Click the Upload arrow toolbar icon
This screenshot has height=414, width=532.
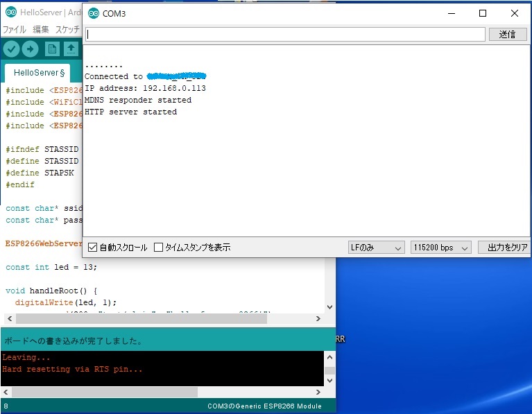(31, 49)
